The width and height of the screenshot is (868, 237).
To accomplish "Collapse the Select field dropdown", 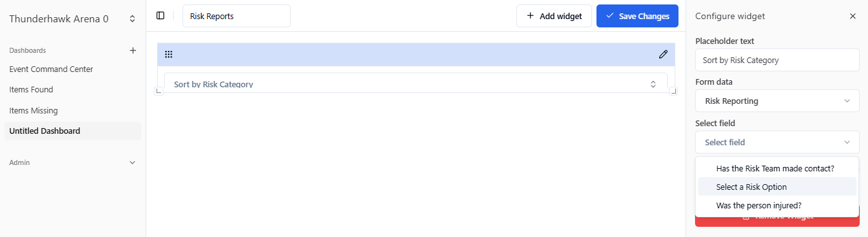I will click(777, 142).
